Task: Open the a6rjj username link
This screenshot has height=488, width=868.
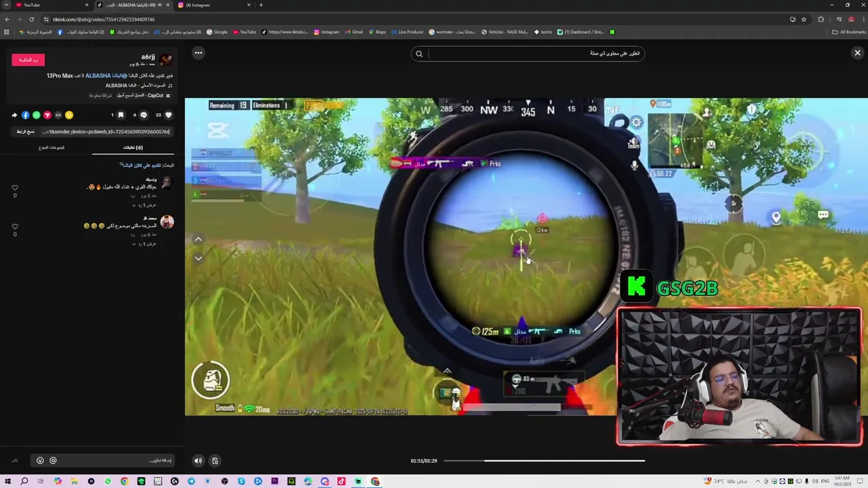Action: [x=148, y=57]
